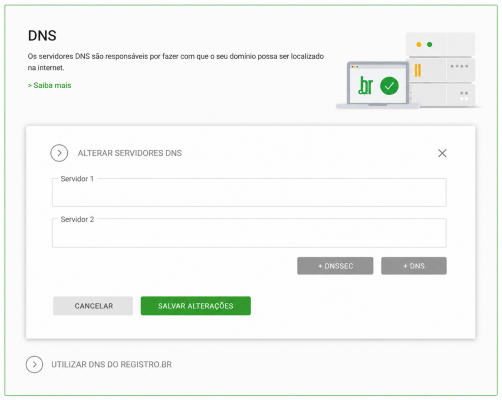Close the Alterar Servidores DNS panel

442,153
